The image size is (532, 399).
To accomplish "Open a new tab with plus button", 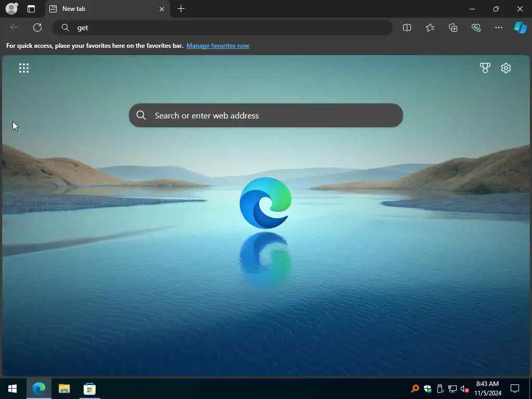I will coord(181,9).
